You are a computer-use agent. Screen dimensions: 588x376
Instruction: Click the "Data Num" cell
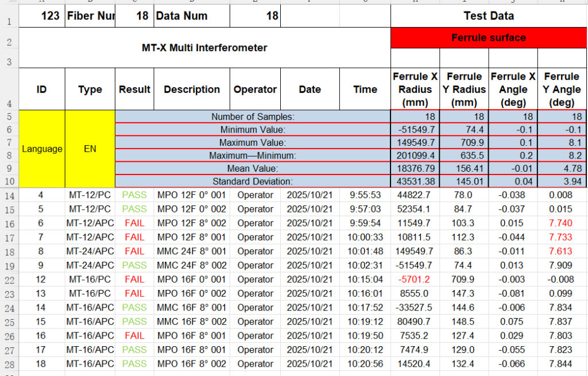pos(192,16)
